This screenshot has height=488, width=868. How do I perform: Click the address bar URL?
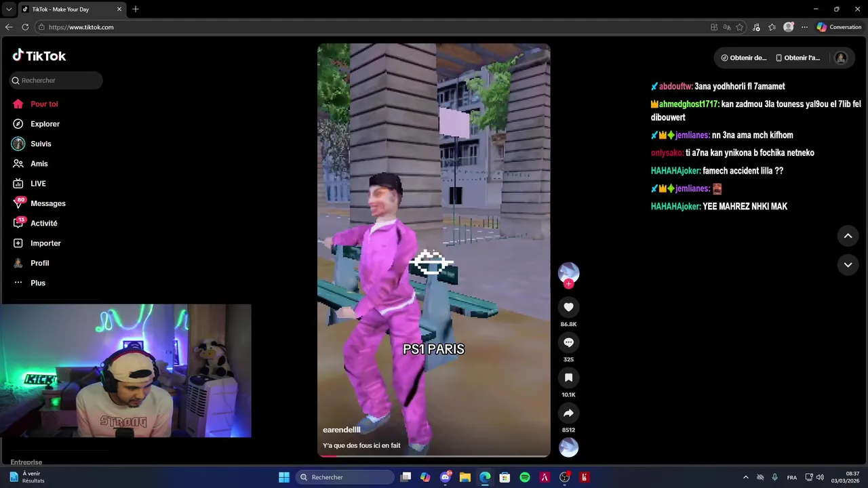[x=81, y=27]
